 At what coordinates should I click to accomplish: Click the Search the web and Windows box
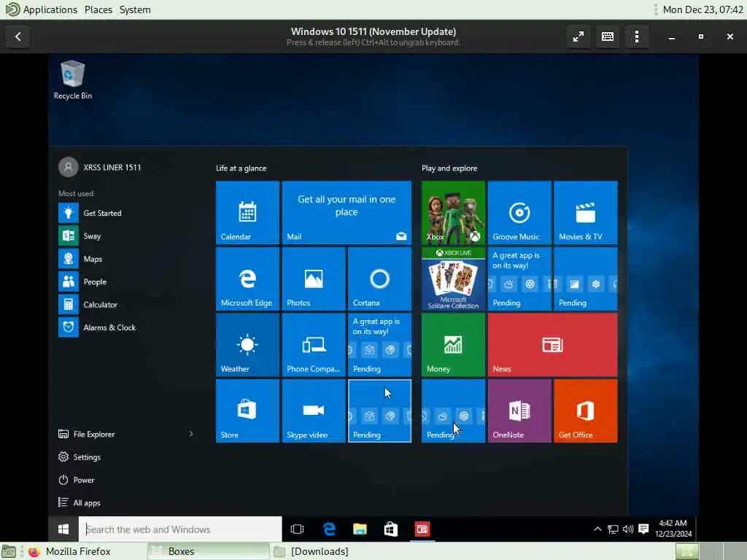pyautogui.click(x=180, y=529)
